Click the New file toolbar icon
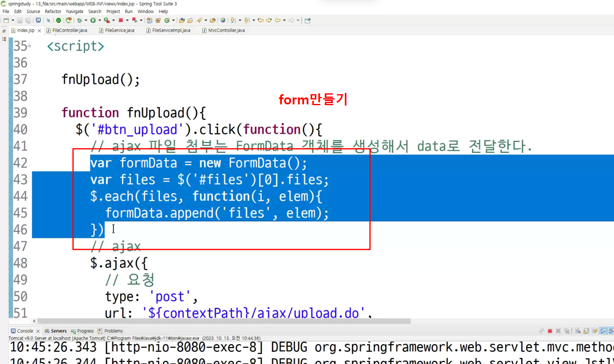The height and width of the screenshot is (364, 614). coord(6,20)
